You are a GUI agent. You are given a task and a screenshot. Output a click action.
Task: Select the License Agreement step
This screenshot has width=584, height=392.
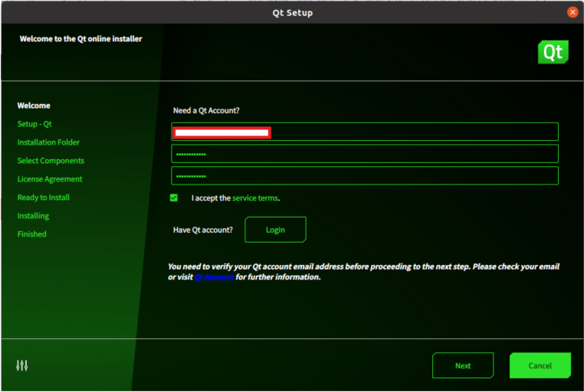click(50, 179)
